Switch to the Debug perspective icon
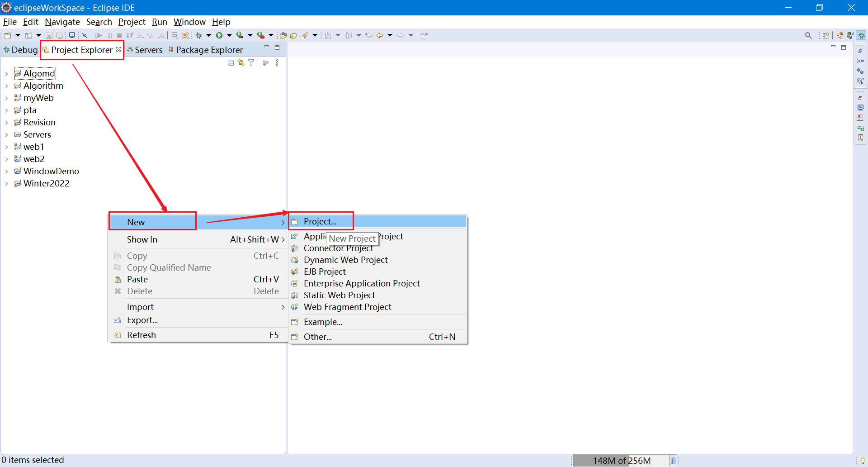 (862, 35)
